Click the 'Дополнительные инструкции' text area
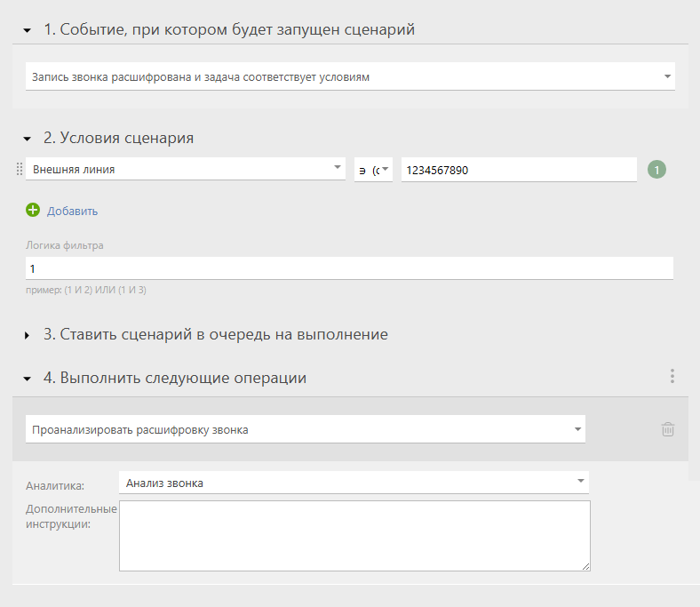The width and height of the screenshot is (700, 607). tap(354, 536)
